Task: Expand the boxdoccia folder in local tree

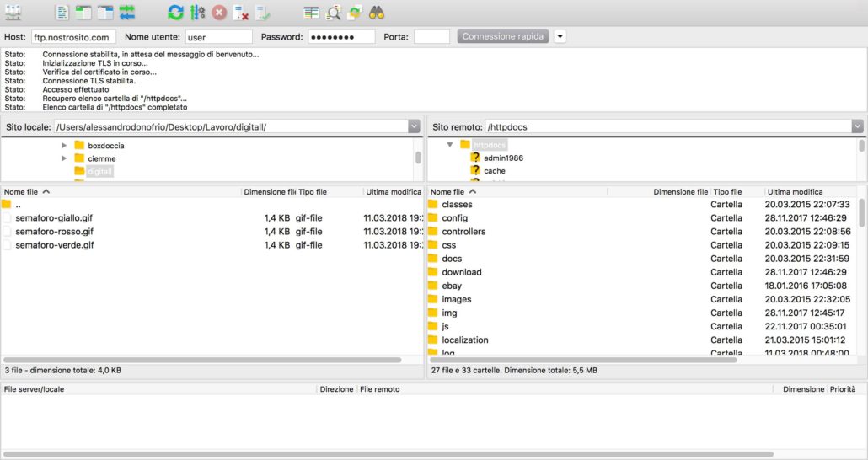Action: point(64,146)
